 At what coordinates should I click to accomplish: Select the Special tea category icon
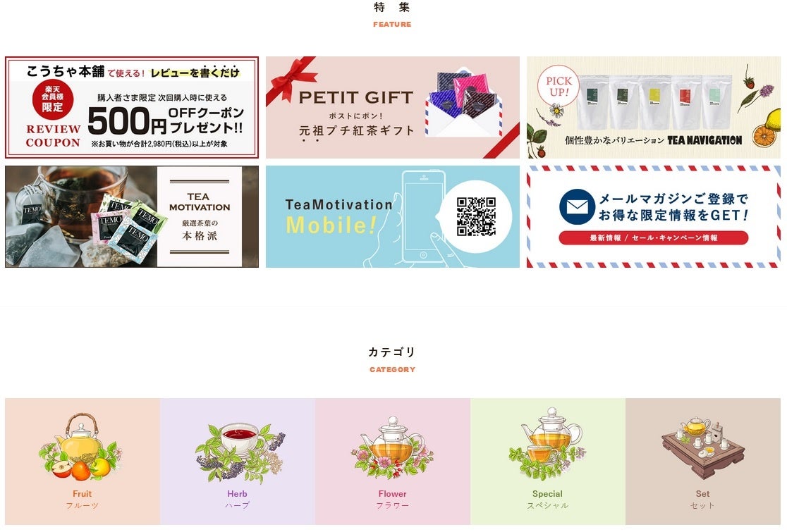(x=548, y=443)
